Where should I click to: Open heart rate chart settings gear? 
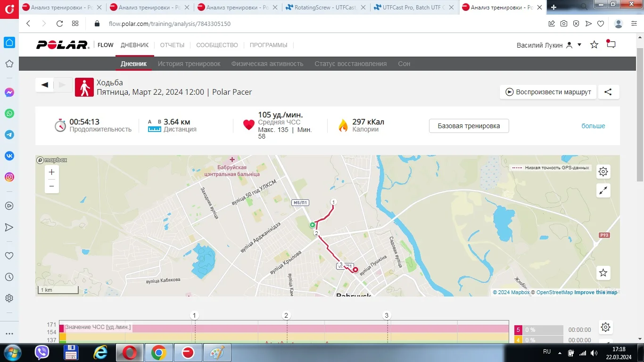[606, 327]
